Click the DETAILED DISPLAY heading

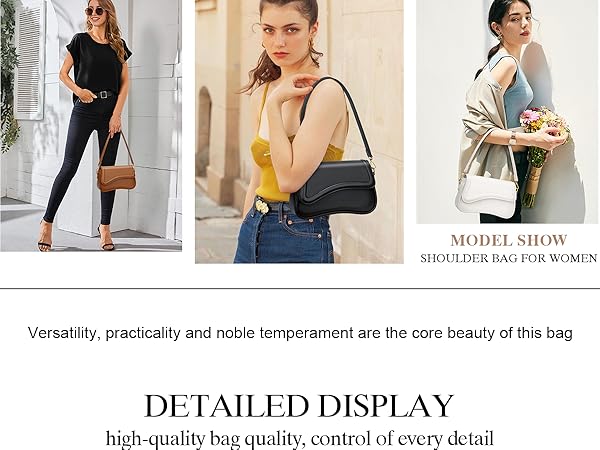[x=299, y=406]
